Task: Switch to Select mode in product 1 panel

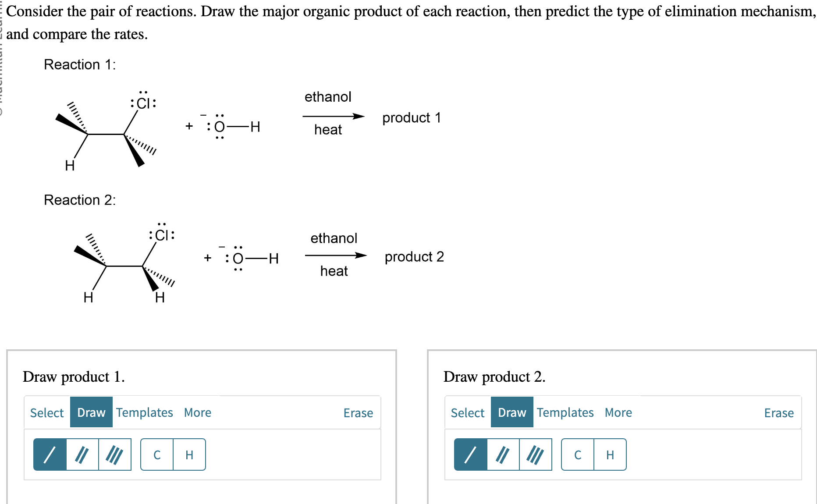Action: 46,412
